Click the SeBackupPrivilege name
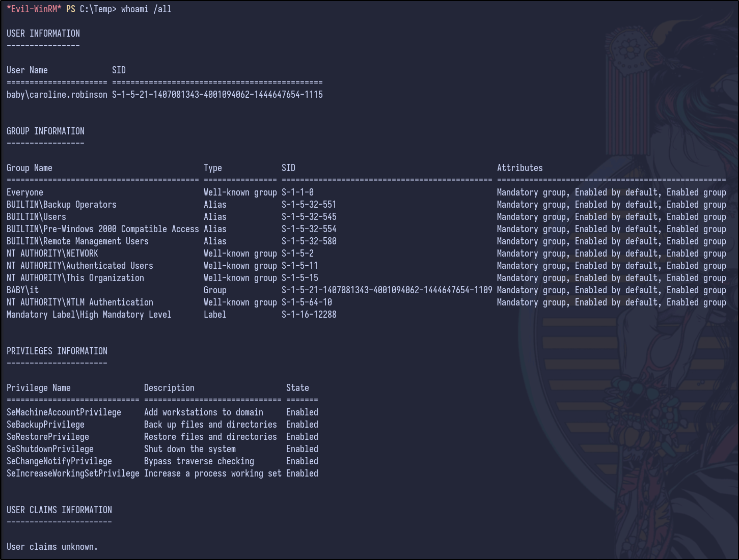The height and width of the screenshot is (560, 739). 45,425
